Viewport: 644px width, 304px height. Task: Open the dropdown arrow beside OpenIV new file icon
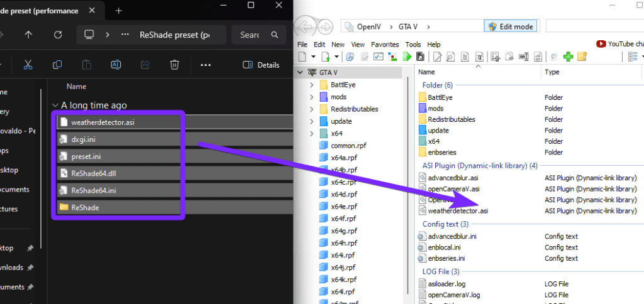(x=313, y=56)
